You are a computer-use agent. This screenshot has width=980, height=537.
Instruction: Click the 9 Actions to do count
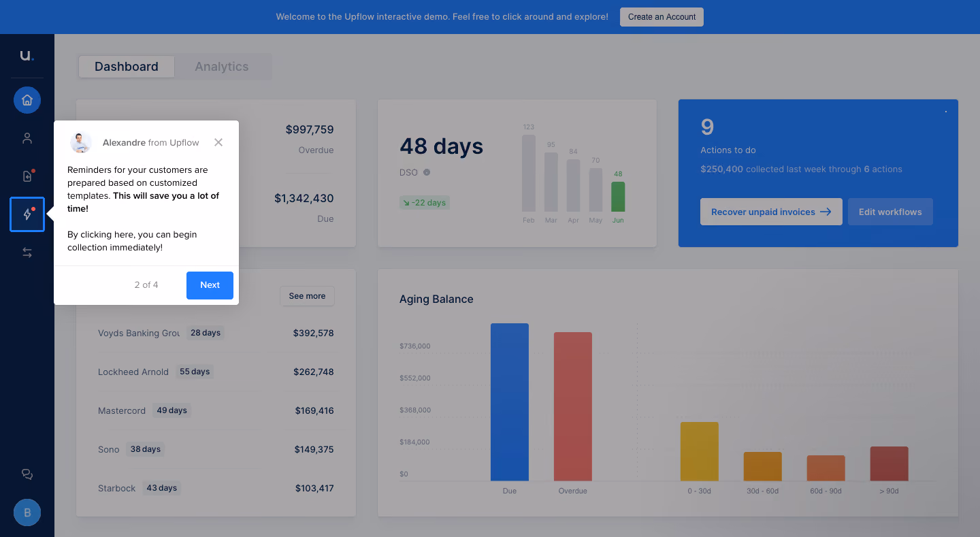tap(707, 127)
